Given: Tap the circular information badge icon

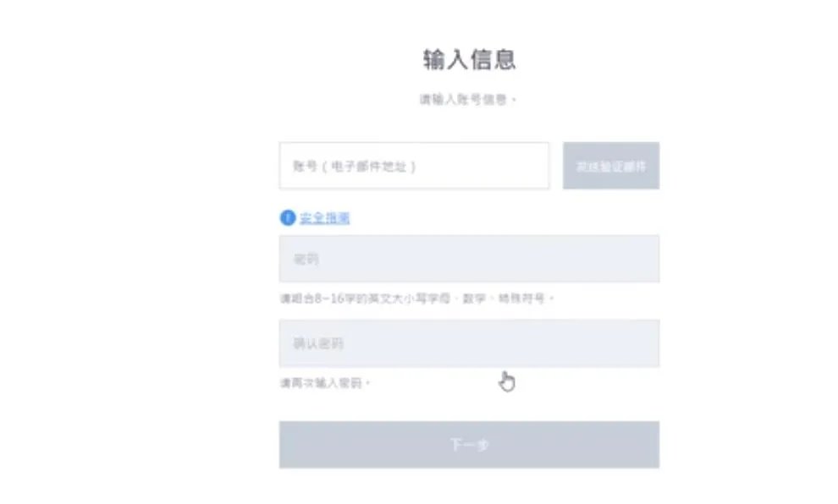Looking at the screenshot, I should click(x=285, y=217).
